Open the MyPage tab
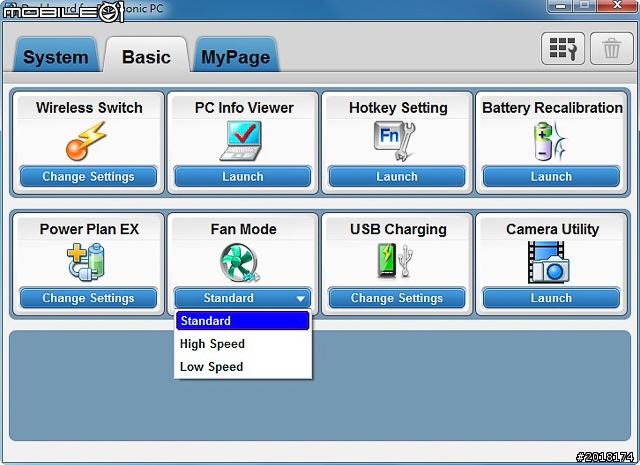 tap(236, 56)
